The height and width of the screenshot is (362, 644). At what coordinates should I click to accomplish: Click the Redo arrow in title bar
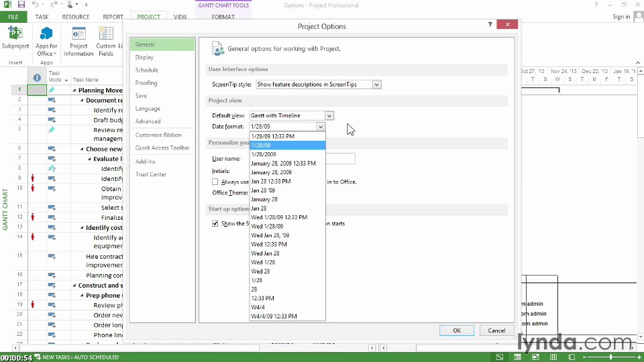[x=54, y=5]
